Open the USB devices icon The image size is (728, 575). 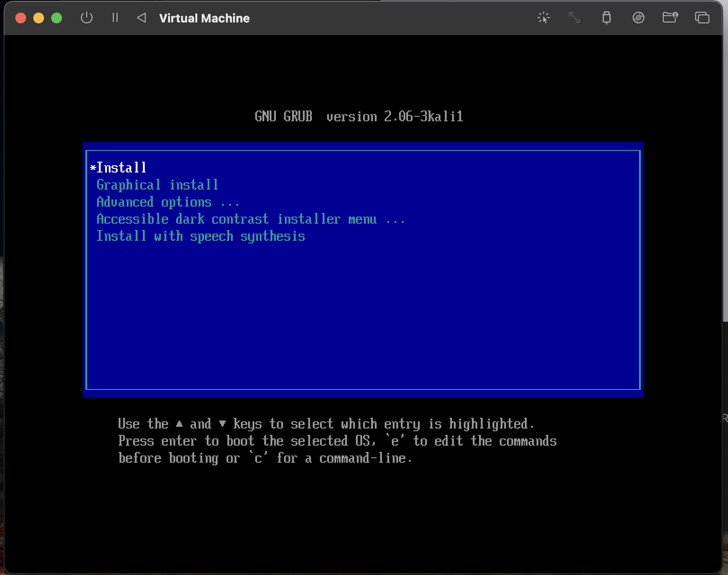(x=606, y=18)
